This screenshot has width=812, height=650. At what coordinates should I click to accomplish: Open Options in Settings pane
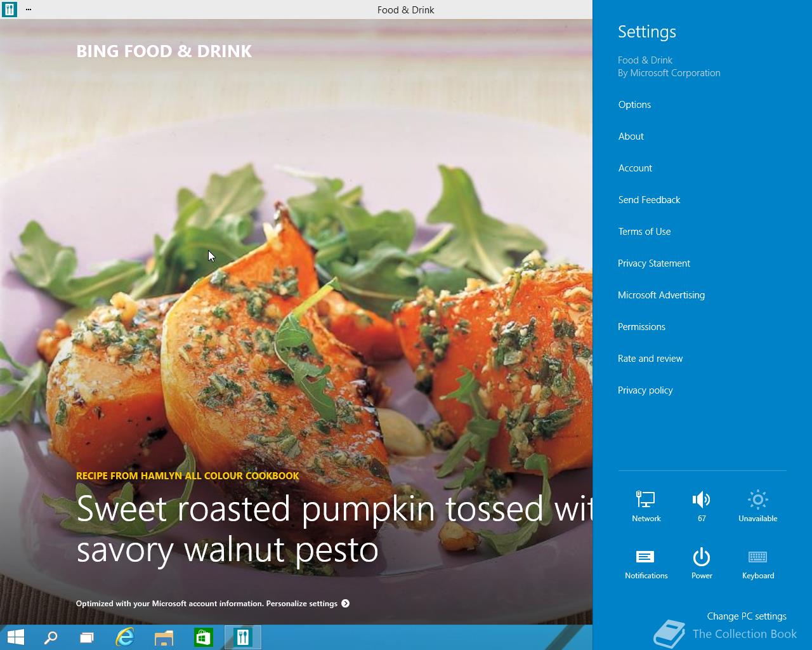[634, 105]
